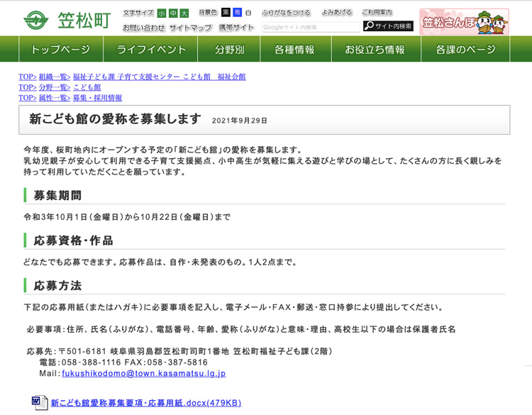Image resolution: width=532 pixels, height=415 pixels.
Task: Click TOP in the first breadcrumb row
Action: pyautogui.click(x=28, y=77)
